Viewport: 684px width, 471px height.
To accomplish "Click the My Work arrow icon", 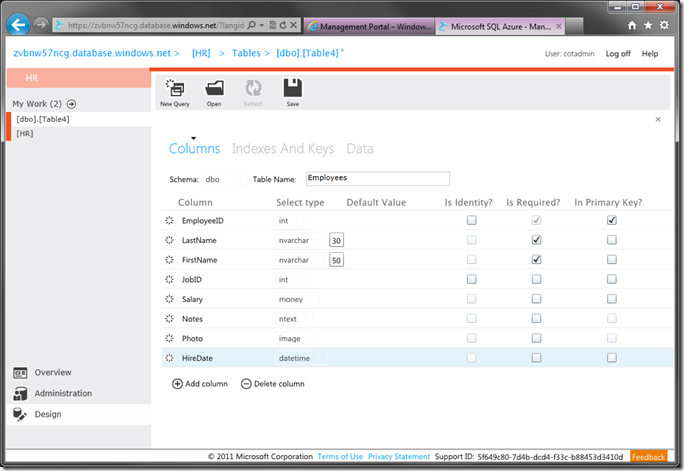I will pyautogui.click(x=72, y=104).
